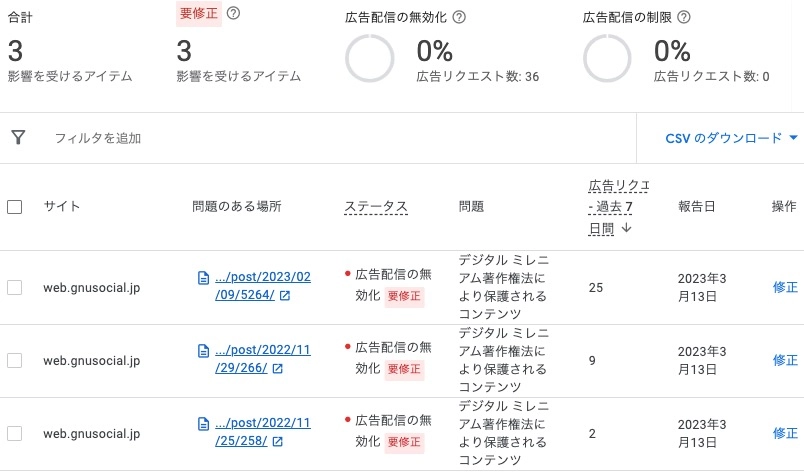This screenshot has width=804, height=473.
Task: Open external link icon for post 5264
Action: coord(285,296)
